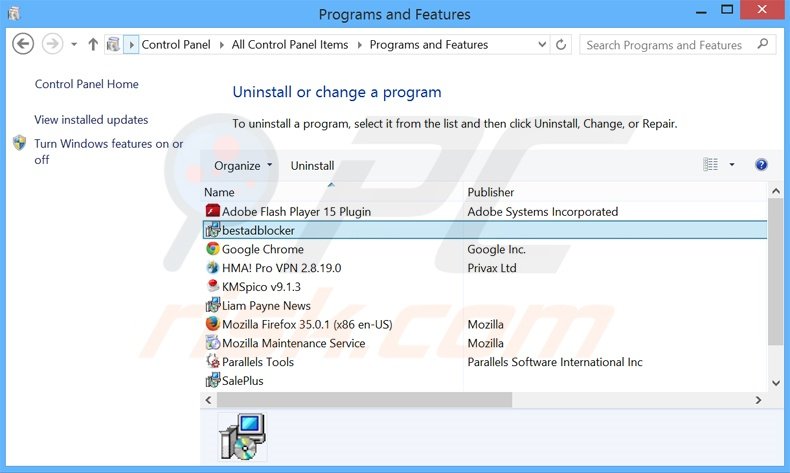
Task: Select HMA! Pro VPN 2.8.19.0 entry
Action: pos(282,268)
